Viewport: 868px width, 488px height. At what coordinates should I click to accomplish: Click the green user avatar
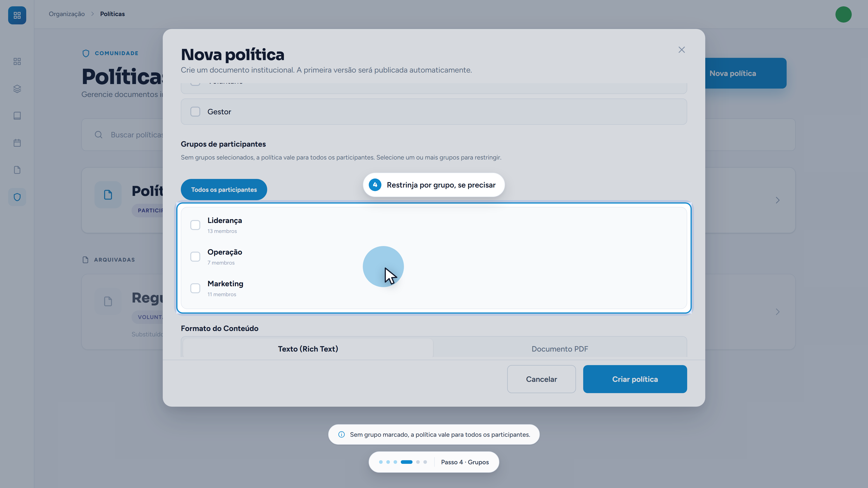[843, 14]
